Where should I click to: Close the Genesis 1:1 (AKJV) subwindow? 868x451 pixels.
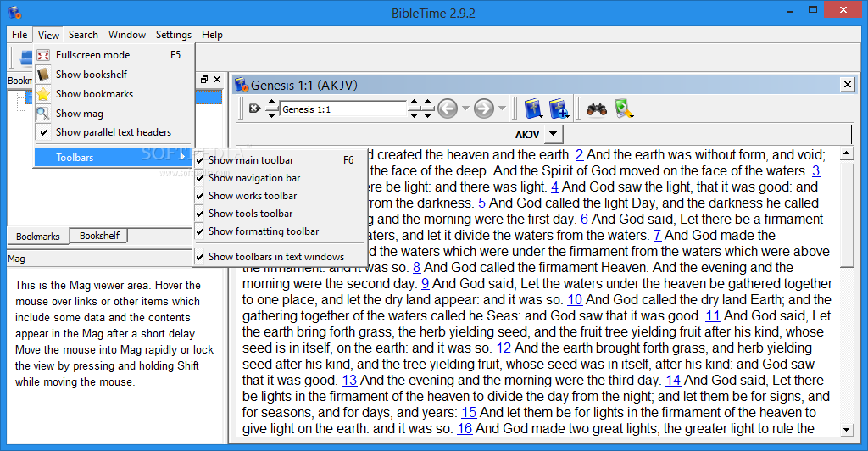coord(847,84)
